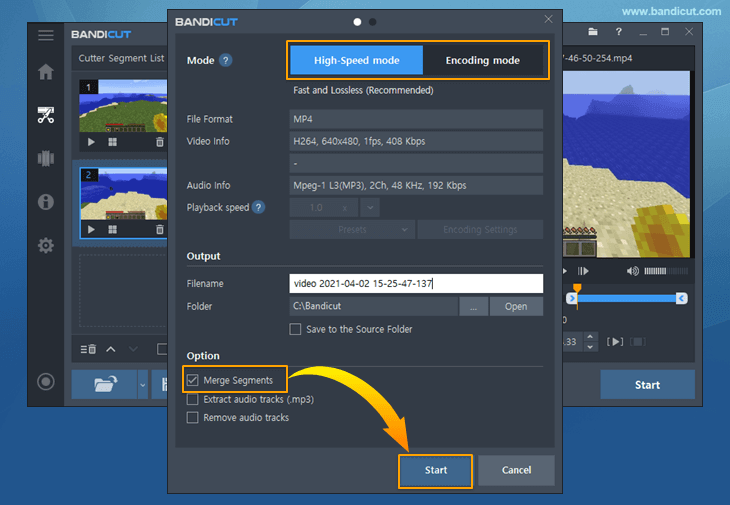Open the folder icon in main window title bar
Viewport: 730px width, 505px height.
593,32
